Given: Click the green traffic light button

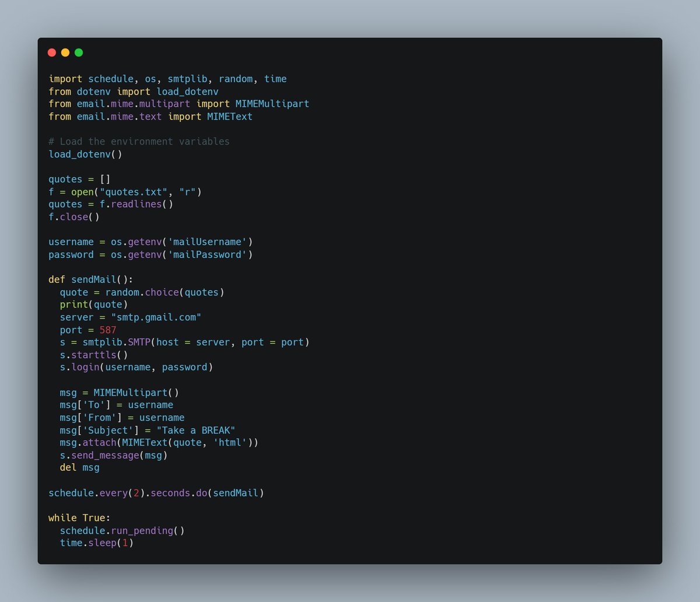Looking at the screenshot, I should coord(78,52).
